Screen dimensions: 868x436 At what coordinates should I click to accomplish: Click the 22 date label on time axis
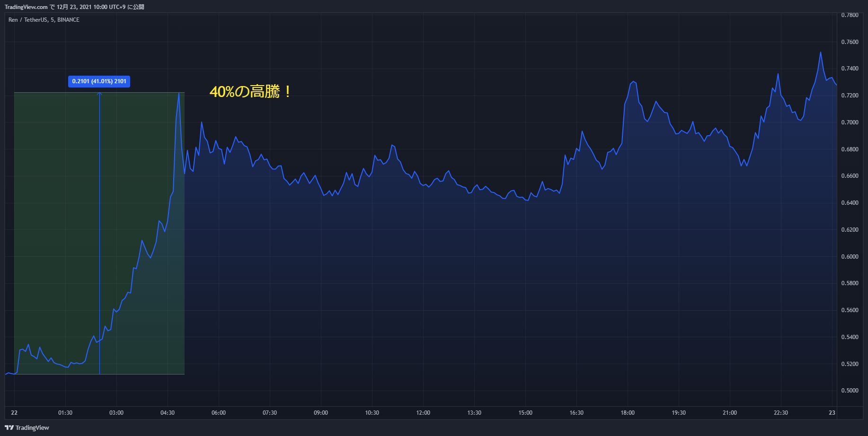tap(14, 413)
